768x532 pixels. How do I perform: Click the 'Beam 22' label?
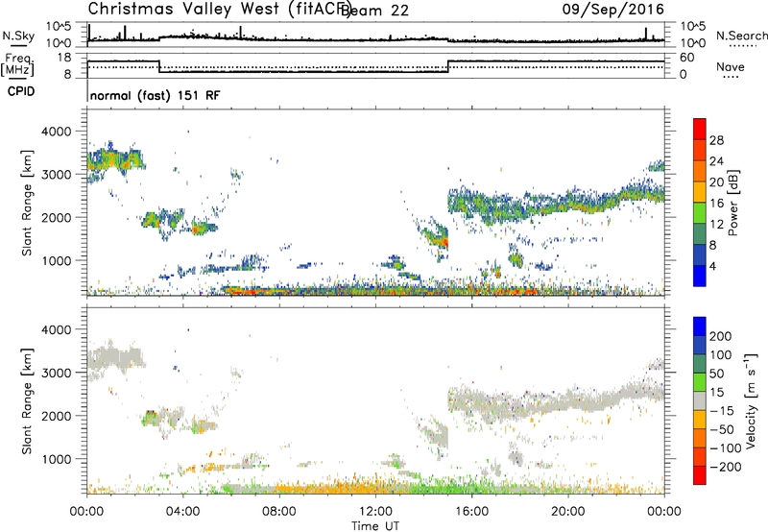point(374,11)
